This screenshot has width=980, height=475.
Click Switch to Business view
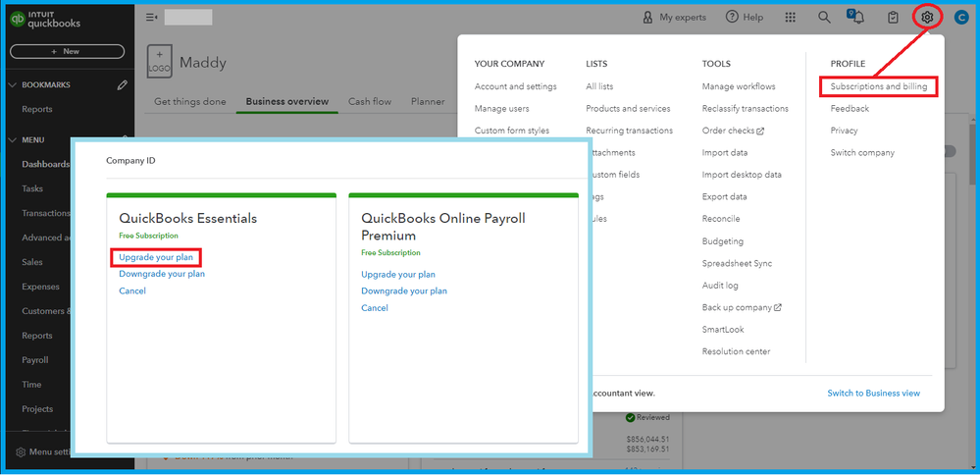pyautogui.click(x=873, y=394)
